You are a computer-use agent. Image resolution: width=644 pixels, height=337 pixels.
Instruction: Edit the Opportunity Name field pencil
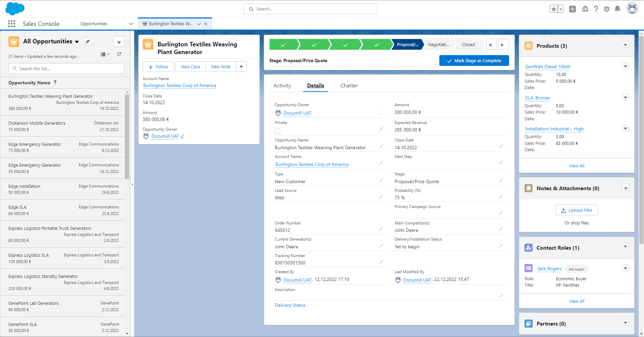[381, 146]
